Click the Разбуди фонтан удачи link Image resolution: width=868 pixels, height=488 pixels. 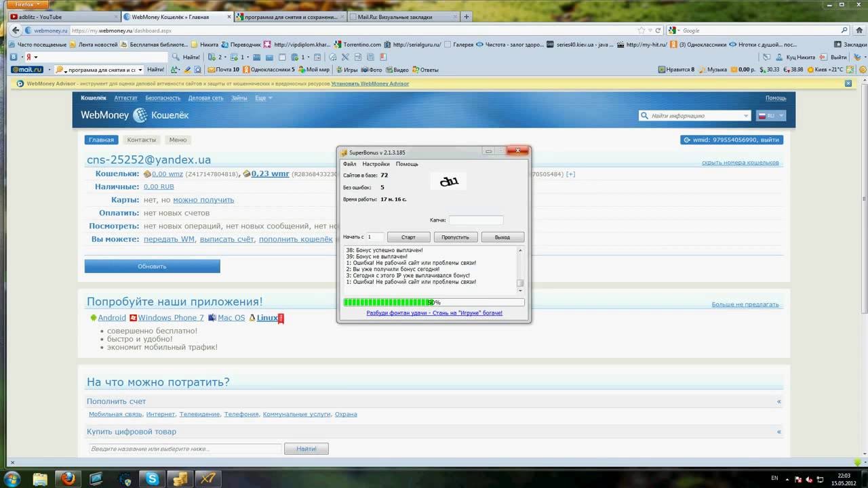[434, 313]
